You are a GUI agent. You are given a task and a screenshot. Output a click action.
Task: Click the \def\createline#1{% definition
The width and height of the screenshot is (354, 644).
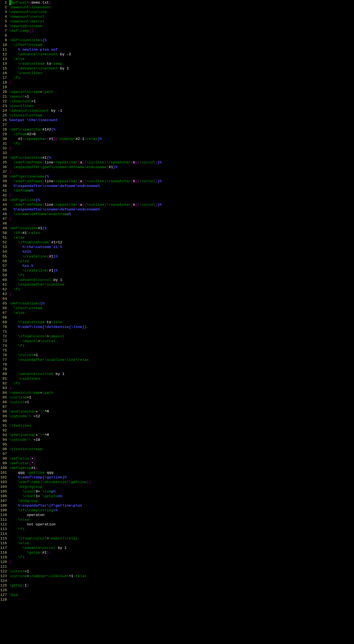pos(30,158)
